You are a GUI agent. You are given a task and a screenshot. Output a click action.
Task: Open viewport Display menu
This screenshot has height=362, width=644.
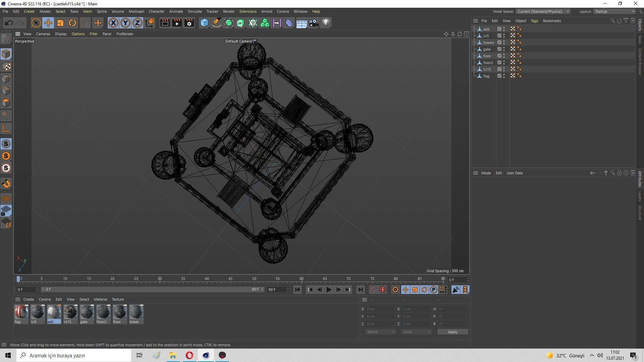pyautogui.click(x=61, y=34)
